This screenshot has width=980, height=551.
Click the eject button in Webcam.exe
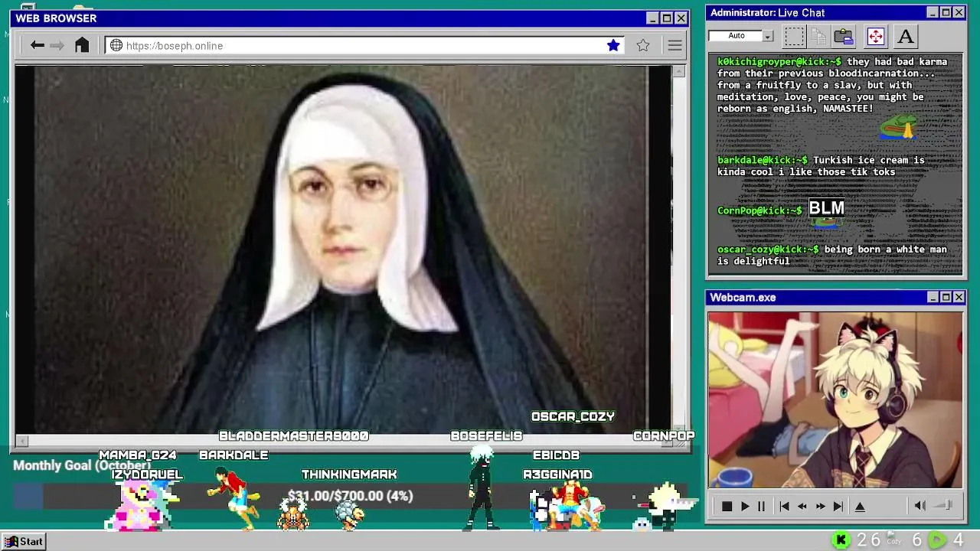(x=860, y=506)
